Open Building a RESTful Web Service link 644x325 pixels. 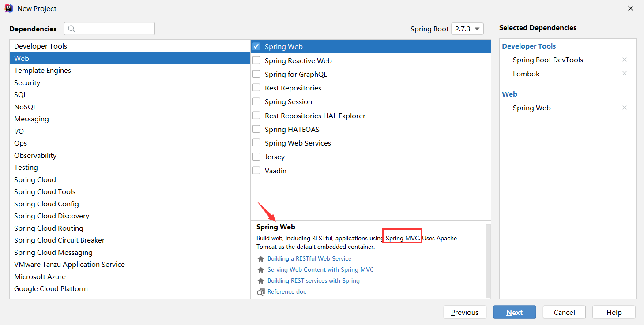coord(309,259)
